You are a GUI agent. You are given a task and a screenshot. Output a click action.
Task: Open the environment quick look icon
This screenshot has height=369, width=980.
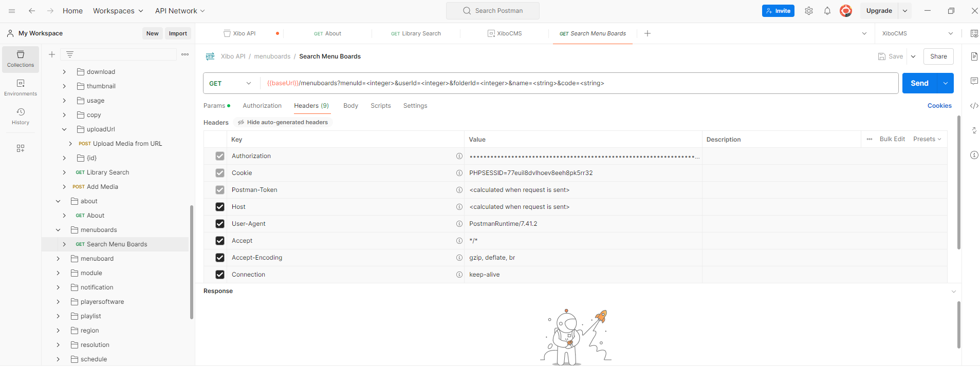coord(974,33)
